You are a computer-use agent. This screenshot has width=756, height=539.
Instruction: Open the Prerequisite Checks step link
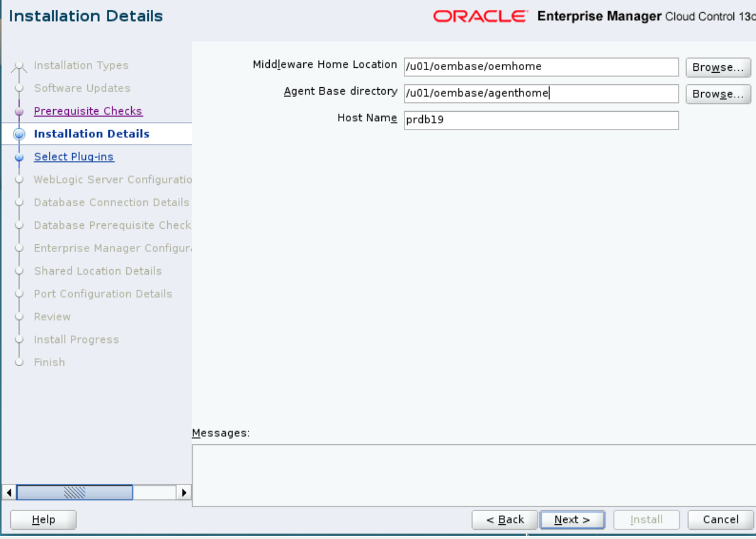88,111
